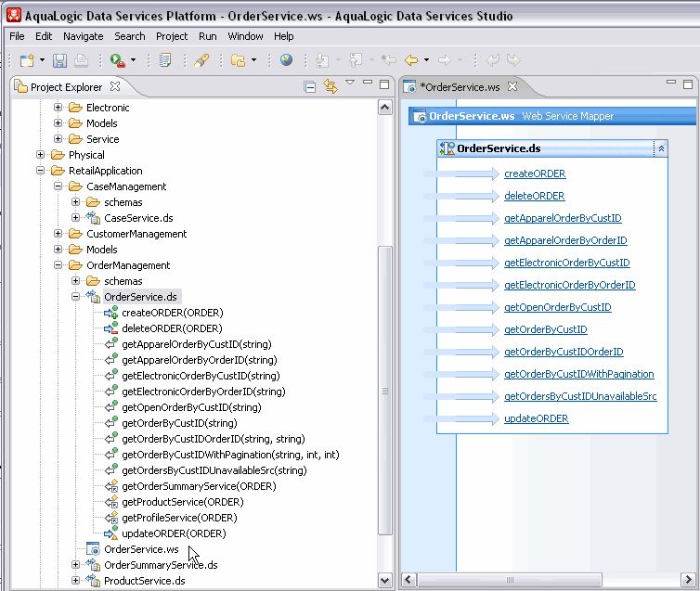Open the Run menu
Viewport: 700px width, 591px height.
tap(208, 36)
